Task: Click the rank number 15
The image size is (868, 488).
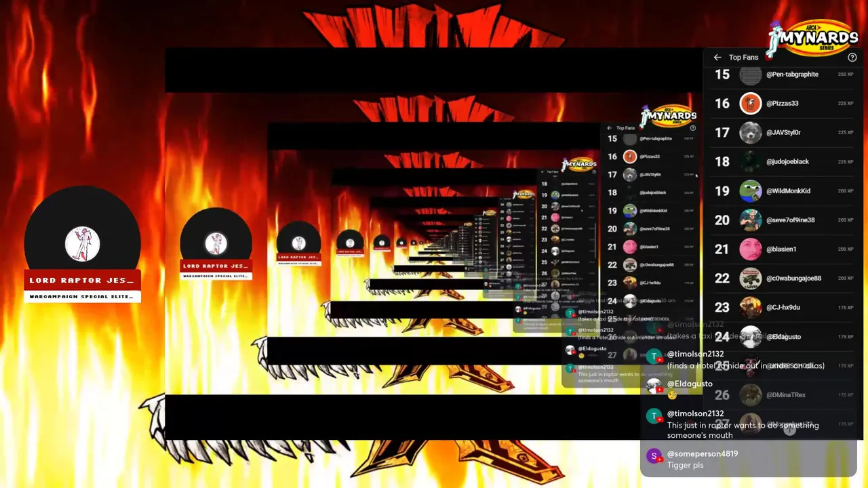Action: coord(722,75)
